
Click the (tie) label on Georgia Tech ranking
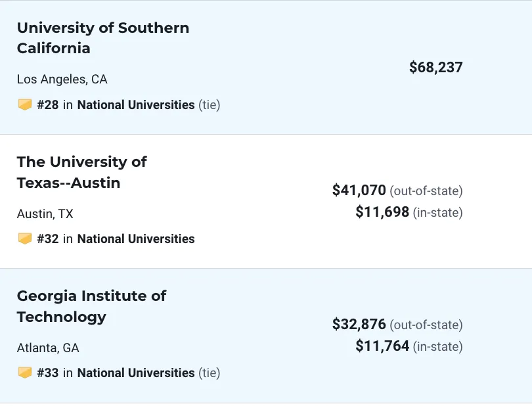pos(210,372)
